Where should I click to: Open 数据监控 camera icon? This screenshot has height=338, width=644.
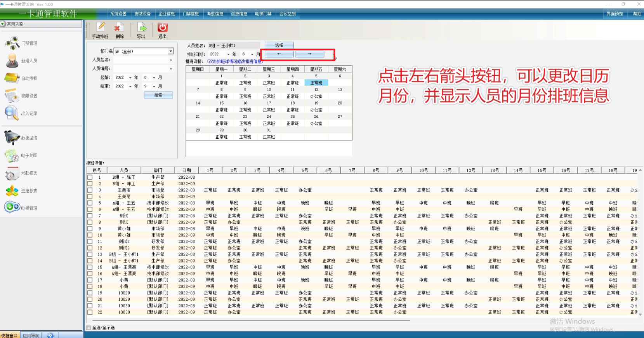tap(12, 138)
